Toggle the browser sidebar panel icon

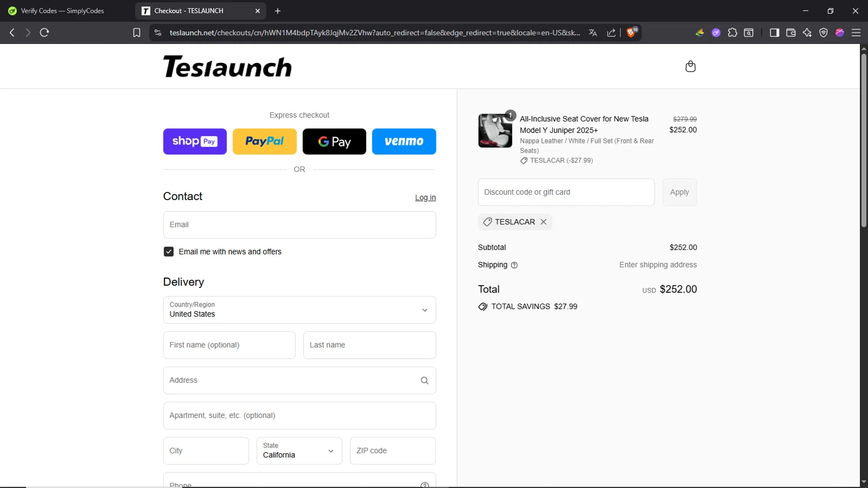click(x=774, y=33)
